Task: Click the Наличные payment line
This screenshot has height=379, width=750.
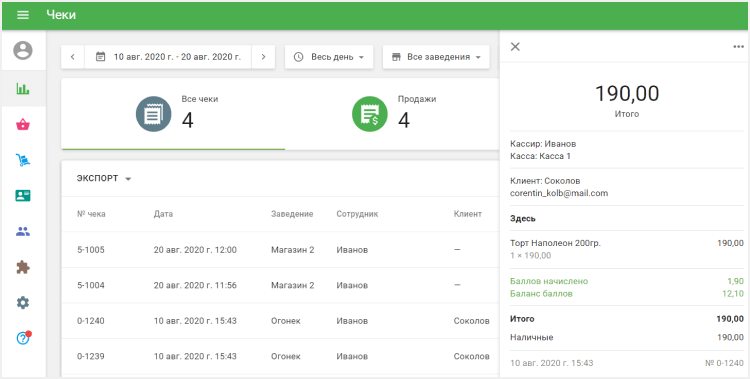Action: (x=627, y=337)
